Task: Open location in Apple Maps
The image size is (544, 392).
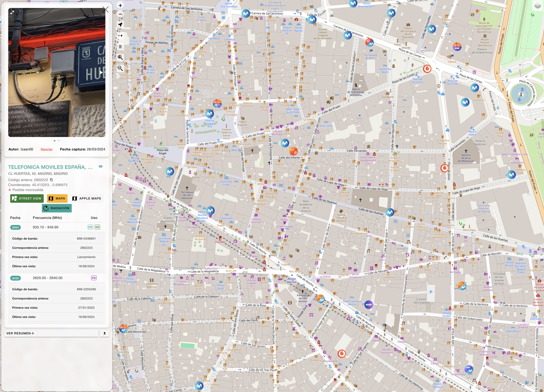Action: click(x=87, y=198)
